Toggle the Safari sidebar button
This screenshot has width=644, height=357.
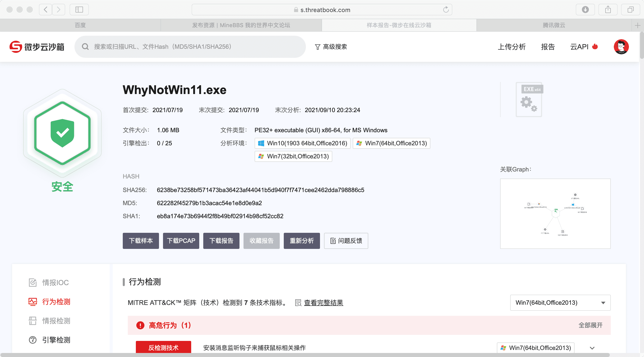pos(79,10)
